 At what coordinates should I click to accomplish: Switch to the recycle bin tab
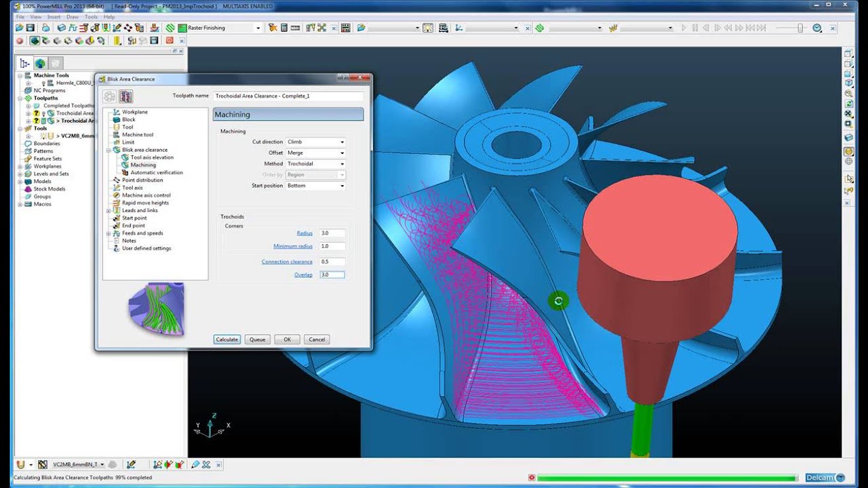(56, 63)
